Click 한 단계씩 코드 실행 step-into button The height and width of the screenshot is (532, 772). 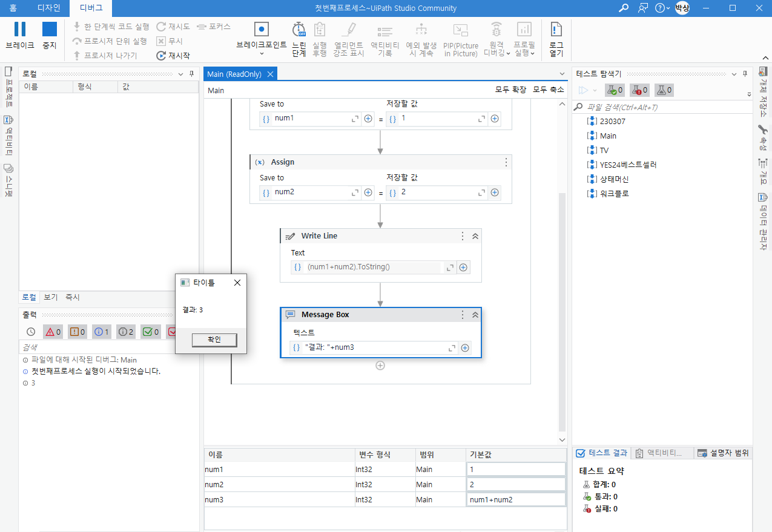click(111, 27)
